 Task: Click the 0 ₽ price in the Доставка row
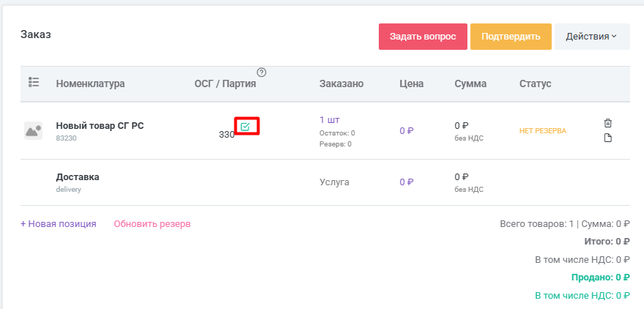click(407, 182)
